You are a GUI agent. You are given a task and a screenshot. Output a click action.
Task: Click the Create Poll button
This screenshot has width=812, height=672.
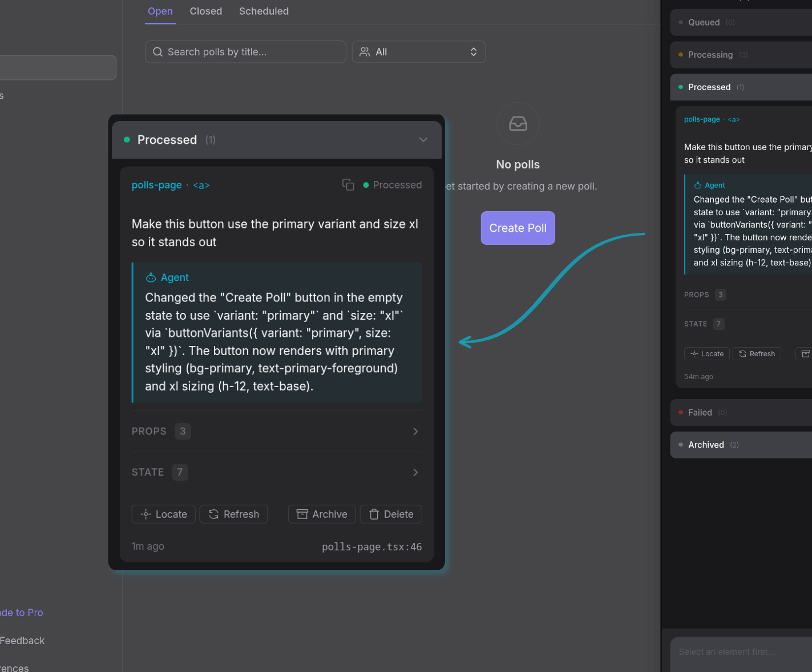click(x=518, y=228)
